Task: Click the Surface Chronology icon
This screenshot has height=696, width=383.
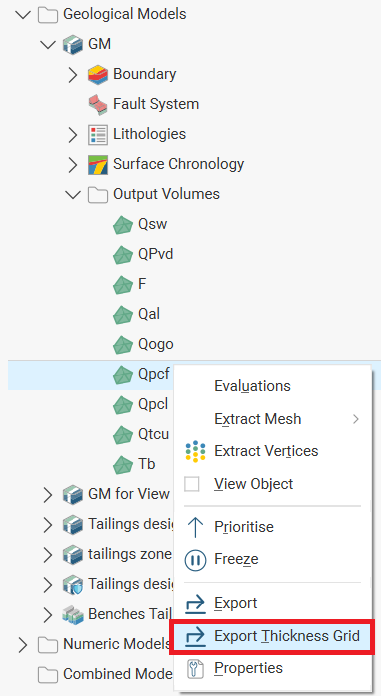Action: [x=98, y=165]
